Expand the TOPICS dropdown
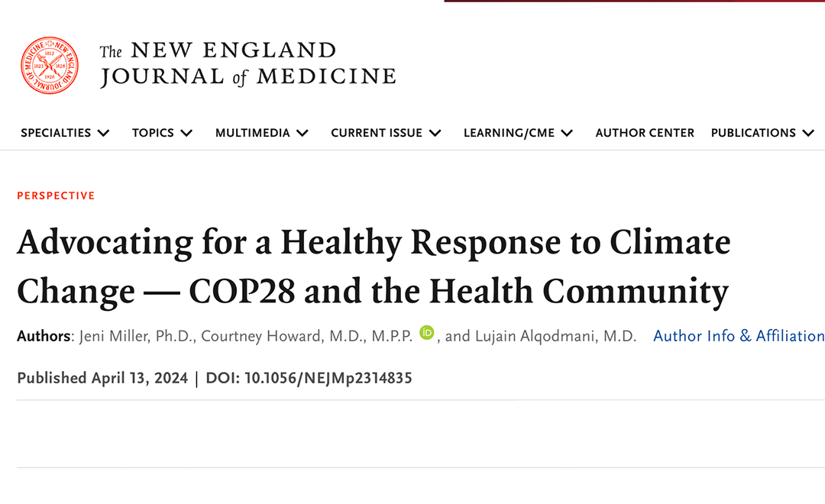This screenshot has width=825, height=504. 187,132
